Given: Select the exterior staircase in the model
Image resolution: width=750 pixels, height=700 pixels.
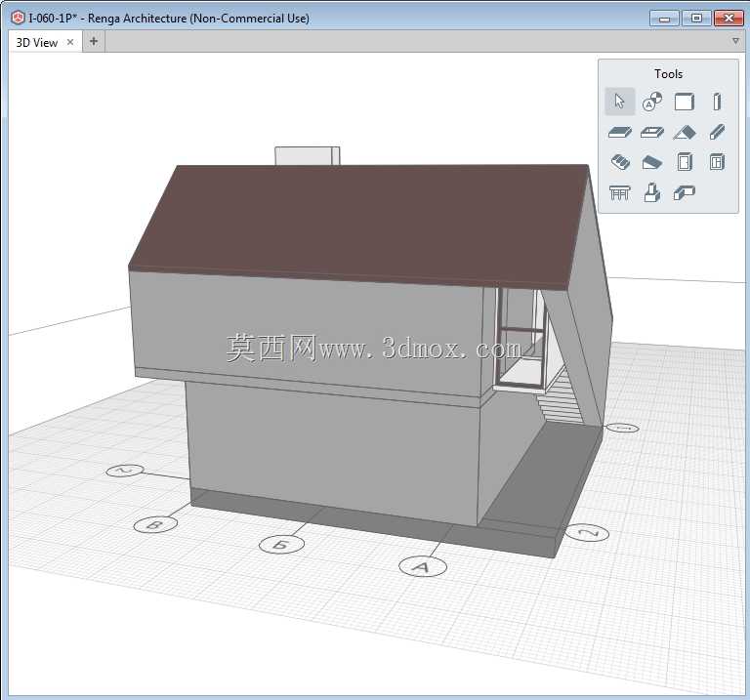Looking at the screenshot, I should tap(559, 396).
